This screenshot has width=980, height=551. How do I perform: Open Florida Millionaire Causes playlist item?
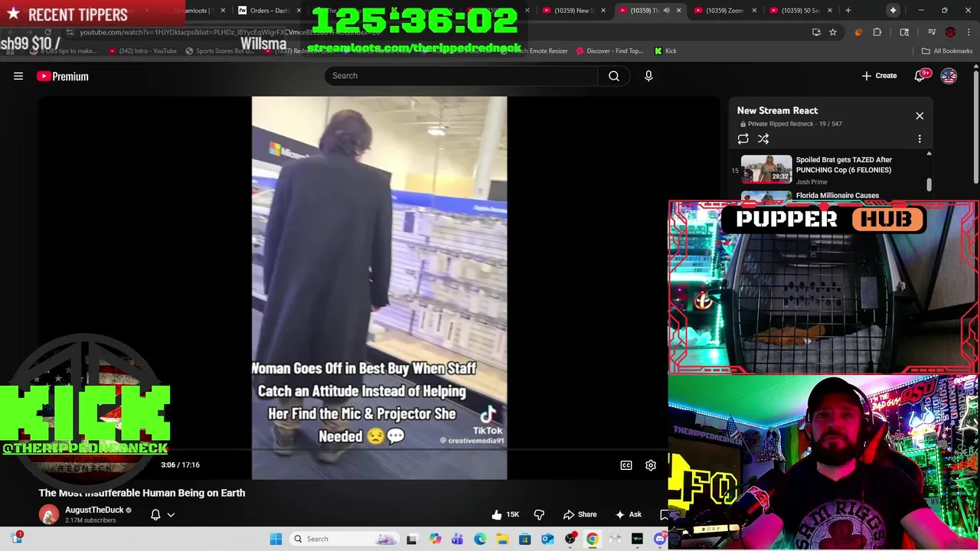point(837,195)
